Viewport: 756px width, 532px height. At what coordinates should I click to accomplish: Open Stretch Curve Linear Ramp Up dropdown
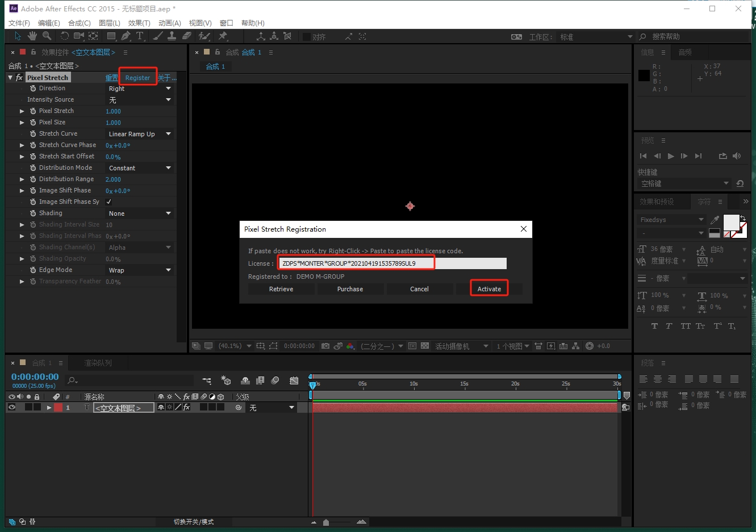[x=140, y=134]
